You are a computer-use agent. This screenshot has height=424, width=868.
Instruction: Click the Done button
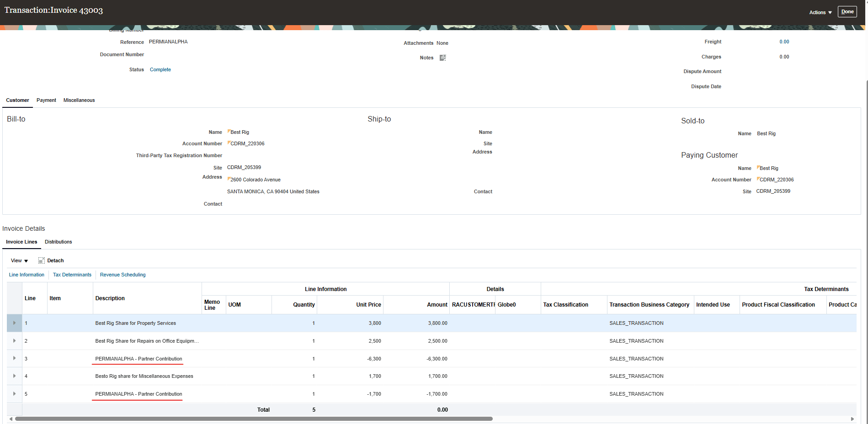pos(847,11)
